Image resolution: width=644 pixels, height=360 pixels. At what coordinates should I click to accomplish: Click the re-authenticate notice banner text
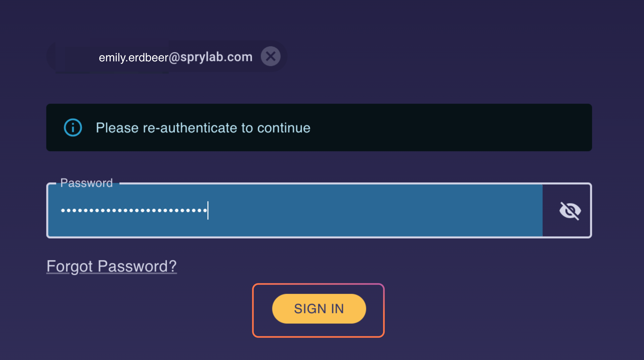[203, 128]
